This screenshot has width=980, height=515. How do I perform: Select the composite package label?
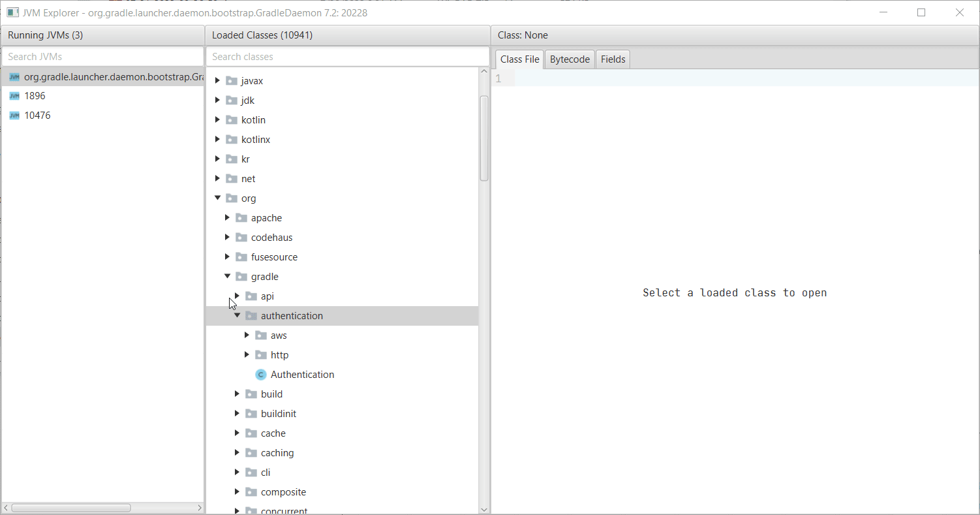click(x=283, y=492)
